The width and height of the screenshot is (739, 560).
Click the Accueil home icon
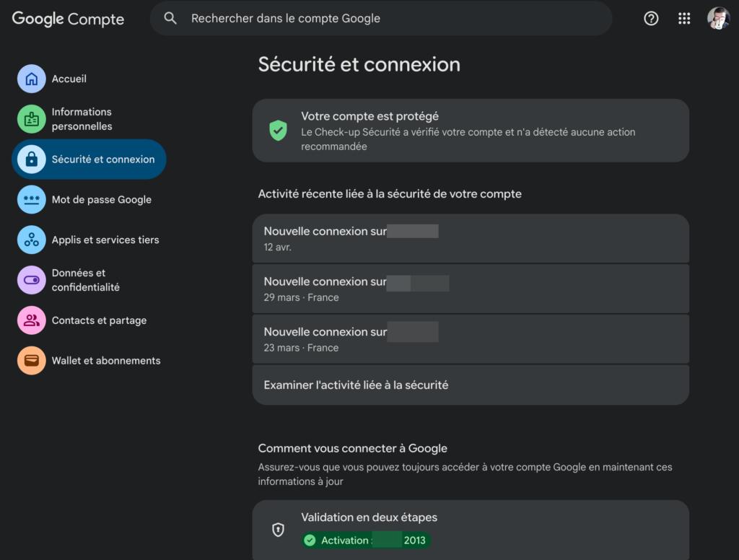click(x=31, y=79)
